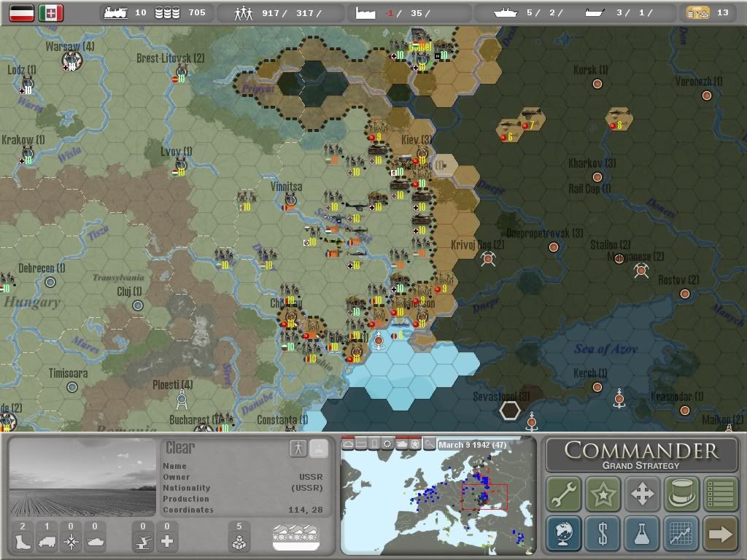Click the Commander Grand Strategy title banner
This screenshot has height=560, width=747.
(x=642, y=455)
